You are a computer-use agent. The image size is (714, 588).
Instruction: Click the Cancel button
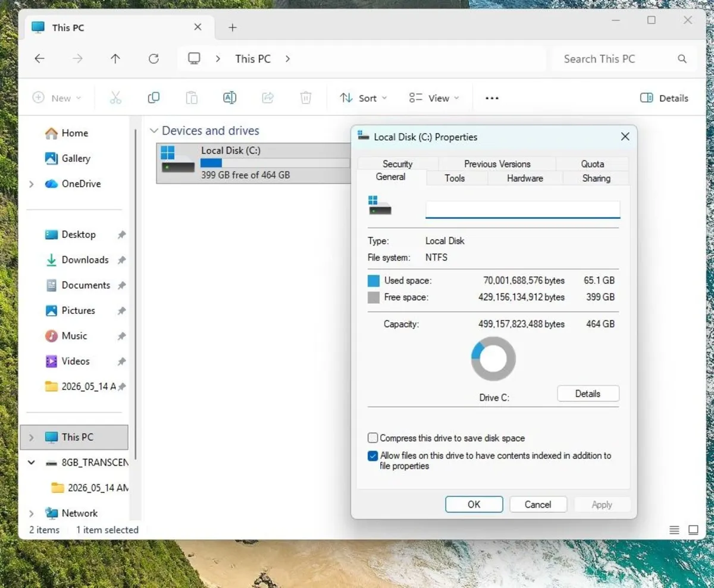click(x=538, y=504)
